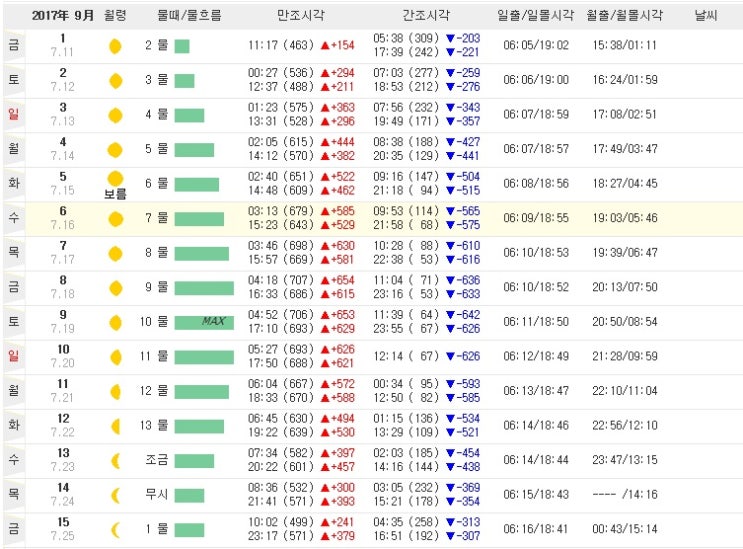Click moonrise/moonset time 15:38/01:11
This screenshot has width=743, height=549.
coord(625,45)
